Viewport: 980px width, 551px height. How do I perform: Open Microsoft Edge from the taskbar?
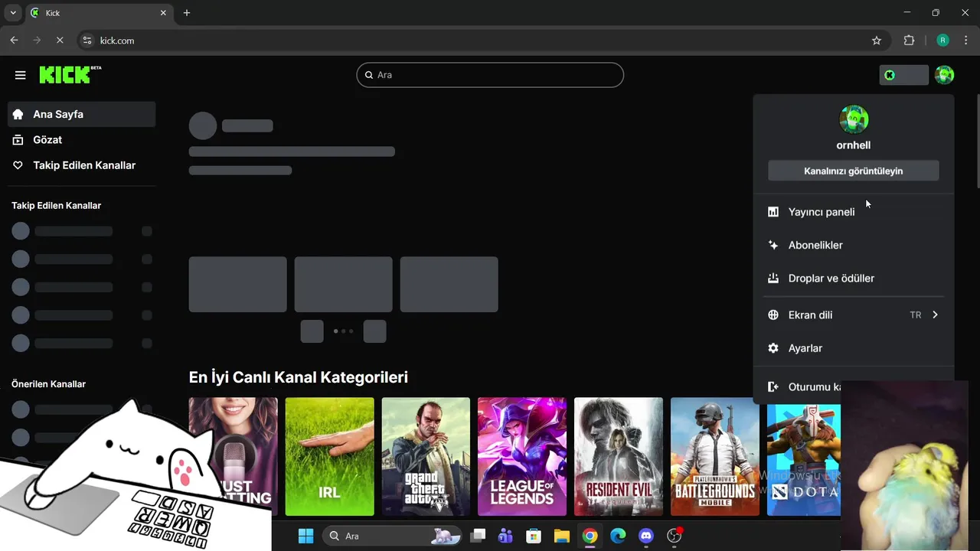click(x=618, y=536)
